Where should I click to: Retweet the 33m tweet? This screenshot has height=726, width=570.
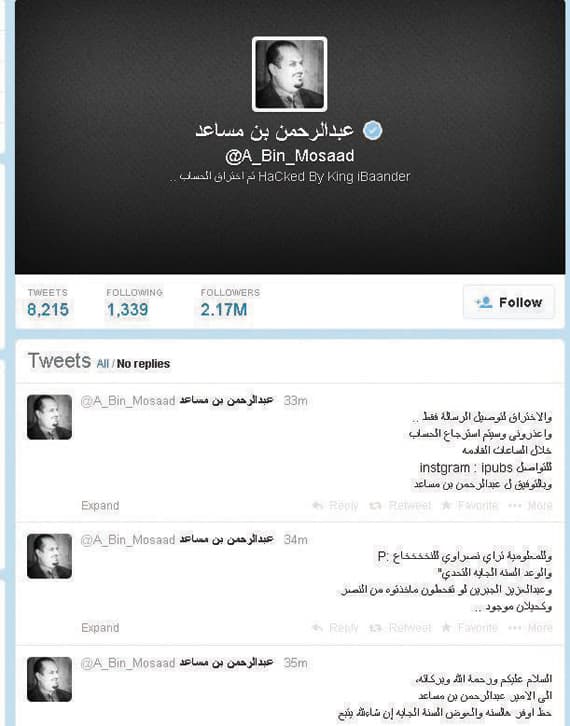click(x=400, y=506)
